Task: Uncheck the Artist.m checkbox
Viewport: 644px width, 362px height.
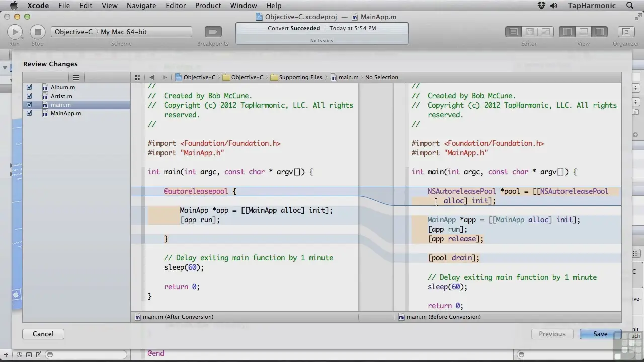Action: [x=29, y=96]
